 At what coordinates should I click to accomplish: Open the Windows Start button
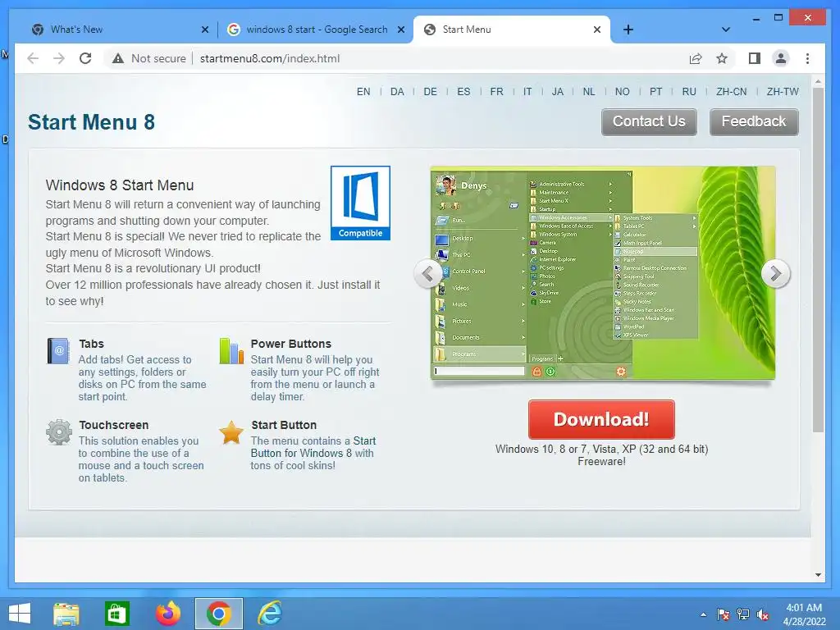(x=20, y=614)
